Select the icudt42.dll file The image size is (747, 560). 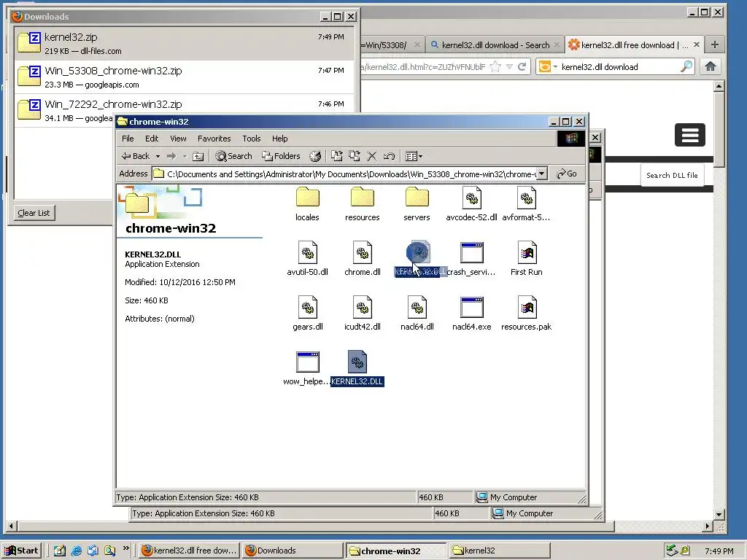(x=362, y=314)
